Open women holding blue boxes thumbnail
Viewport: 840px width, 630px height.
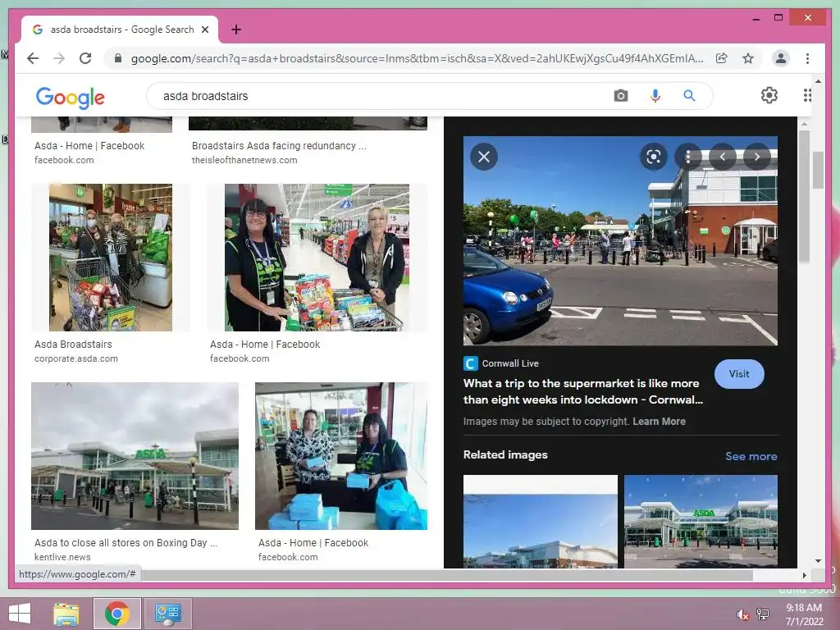coord(341,456)
